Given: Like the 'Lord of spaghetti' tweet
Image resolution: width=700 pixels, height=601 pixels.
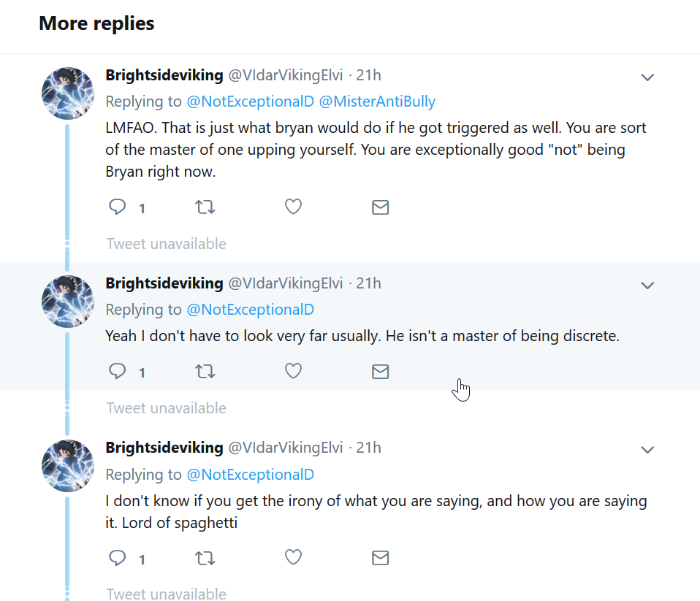Looking at the screenshot, I should pos(293,557).
